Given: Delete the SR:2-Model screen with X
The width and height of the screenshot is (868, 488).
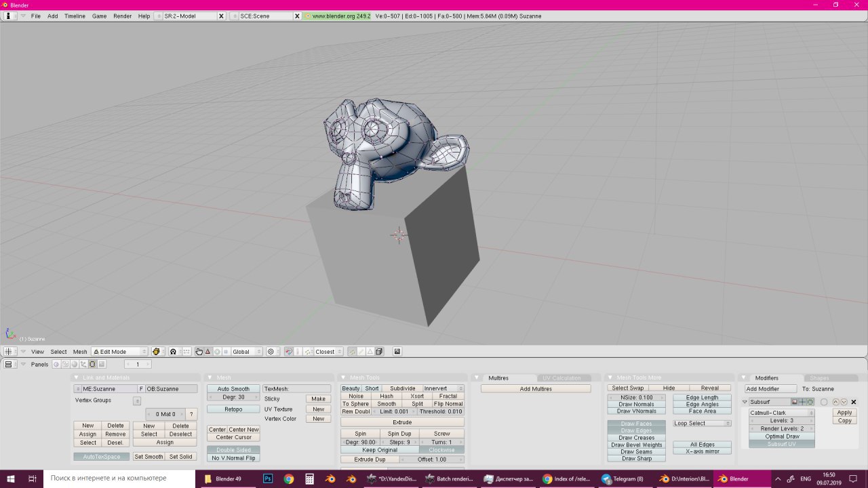Looking at the screenshot, I should pos(221,16).
